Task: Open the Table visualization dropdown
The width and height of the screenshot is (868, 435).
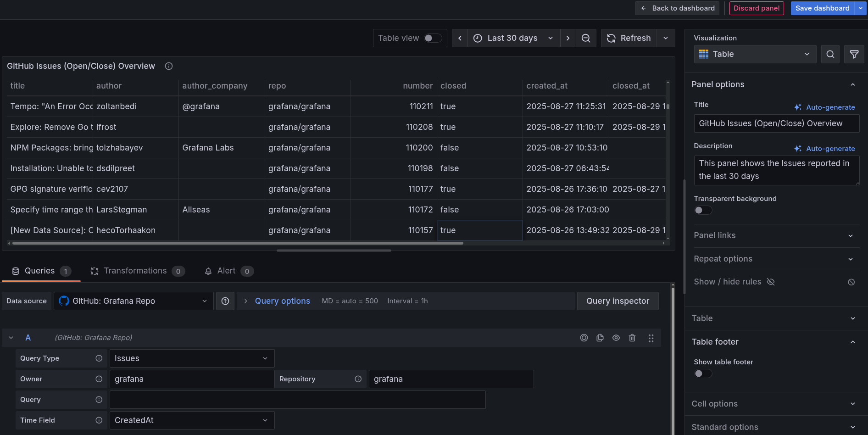Action: 755,54
